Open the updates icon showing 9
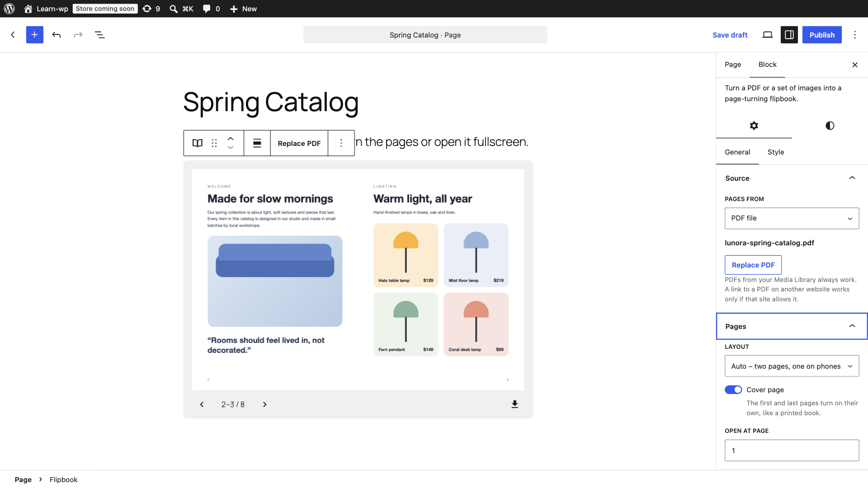The height and width of the screenshot is (488, 868). (x=151, y=9)
